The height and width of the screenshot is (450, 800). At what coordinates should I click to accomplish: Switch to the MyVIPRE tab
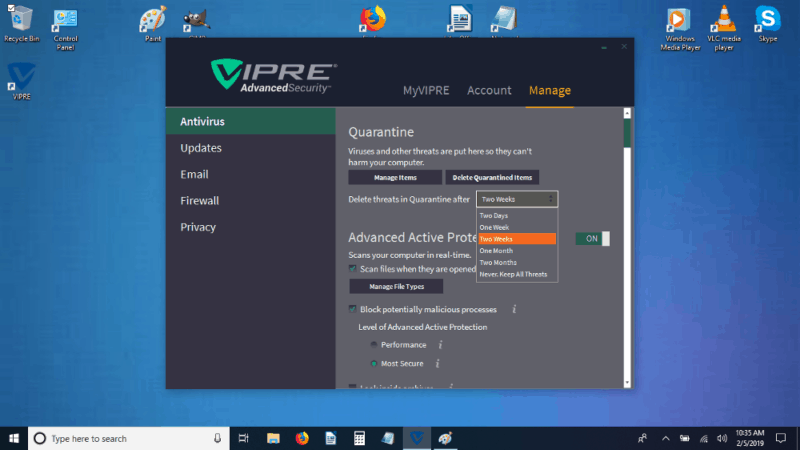426,90
